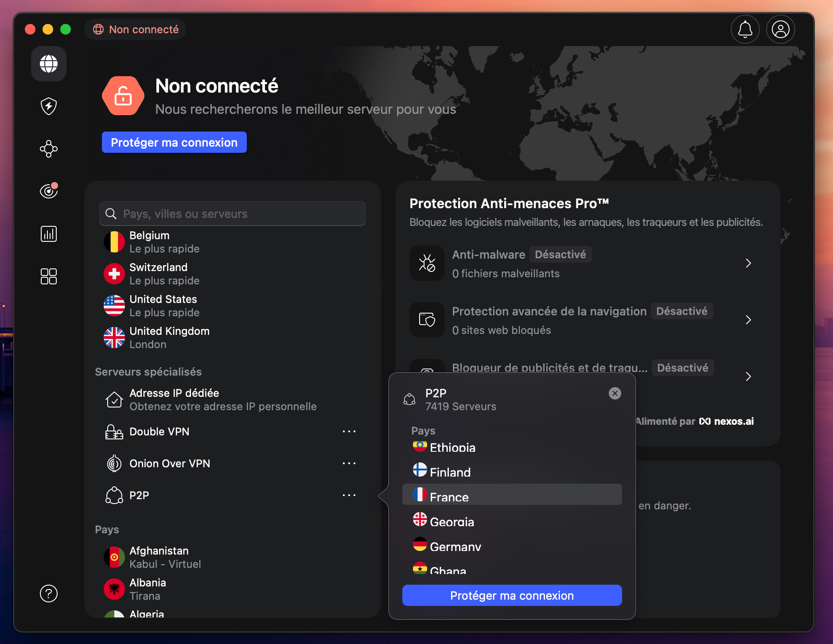Click Protéger ma connexion inside the P2P popup
833x644 pixels.
[512, 595]
